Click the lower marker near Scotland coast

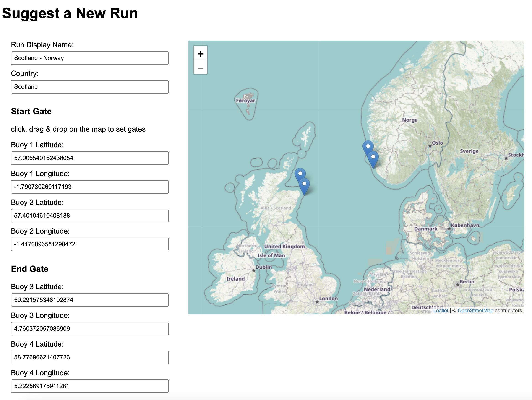pos(304,185)
